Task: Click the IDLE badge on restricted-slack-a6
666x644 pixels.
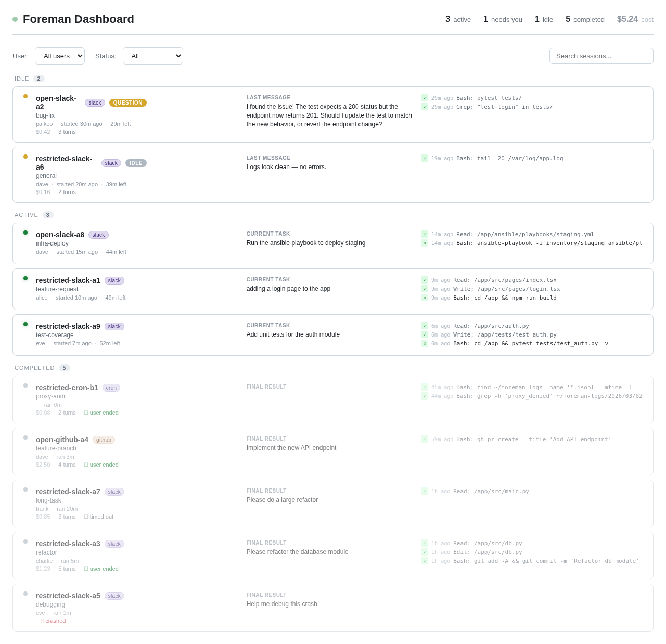Action: 136,163
